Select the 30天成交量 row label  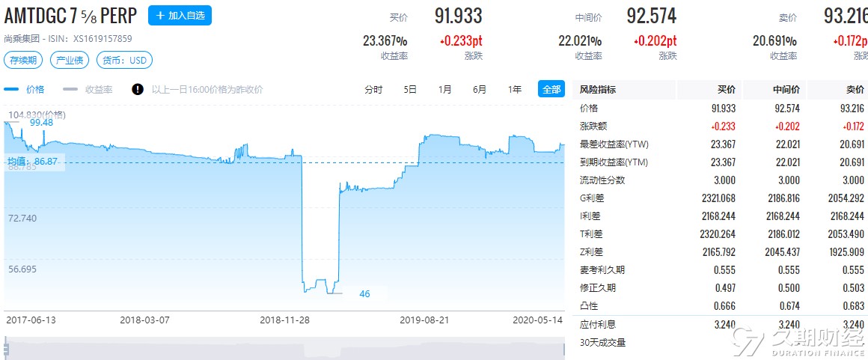pyautogui.click(x=602, y=343)
